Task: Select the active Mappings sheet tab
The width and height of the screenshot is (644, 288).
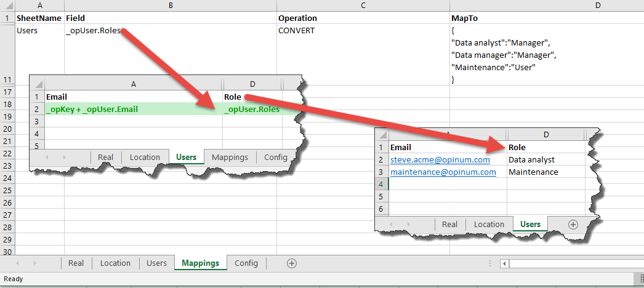Action: (201, 263)
